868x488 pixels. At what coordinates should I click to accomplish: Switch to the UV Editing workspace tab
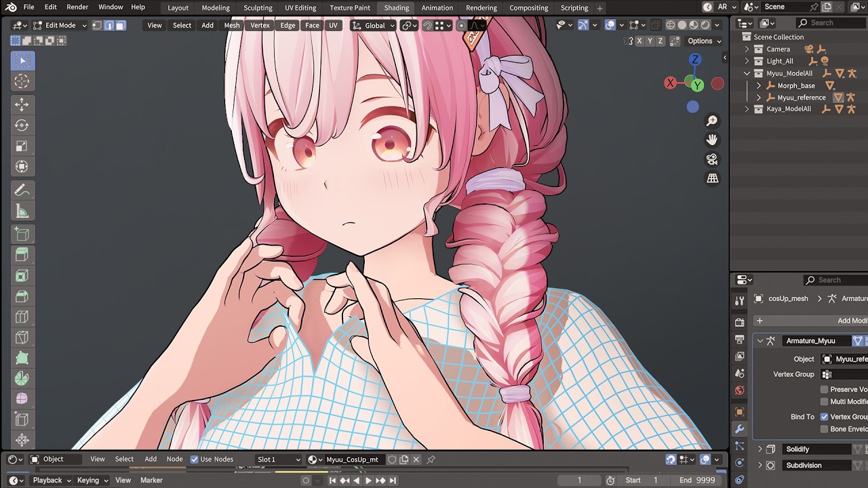(x=300, y=8)
